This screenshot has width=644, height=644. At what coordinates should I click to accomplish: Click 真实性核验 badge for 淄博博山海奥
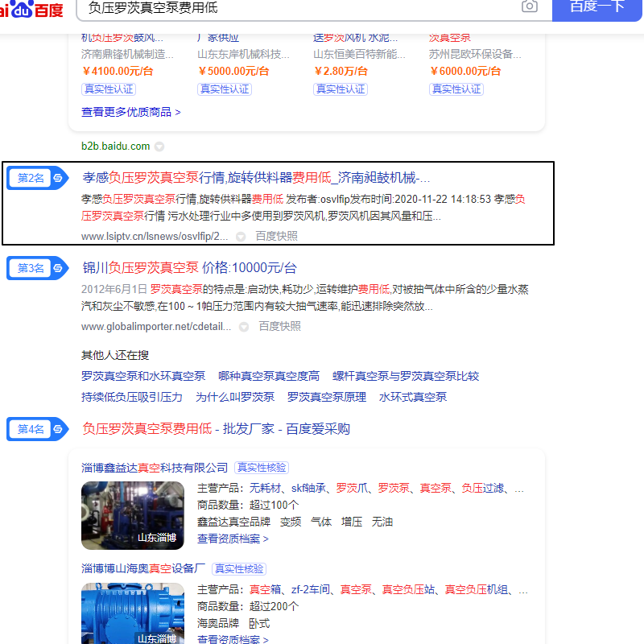(239, 569)
